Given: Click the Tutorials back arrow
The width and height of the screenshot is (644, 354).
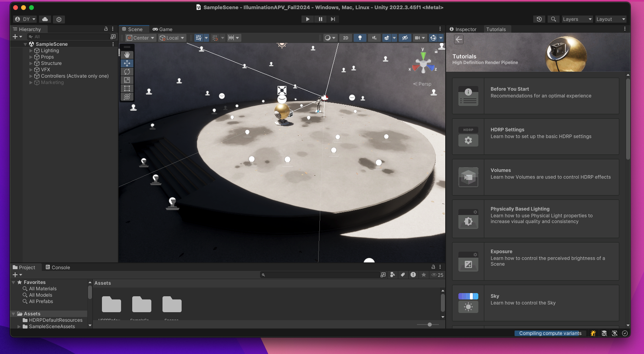Looking at the screenshot, I should (x=459, y=39).
